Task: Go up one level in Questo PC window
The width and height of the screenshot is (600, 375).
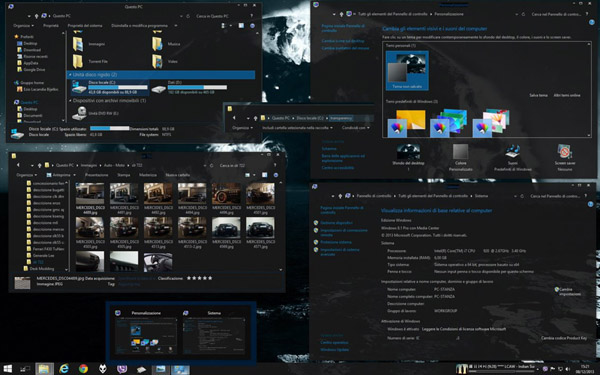Action: pyautogui.click(x=36, y=16)
